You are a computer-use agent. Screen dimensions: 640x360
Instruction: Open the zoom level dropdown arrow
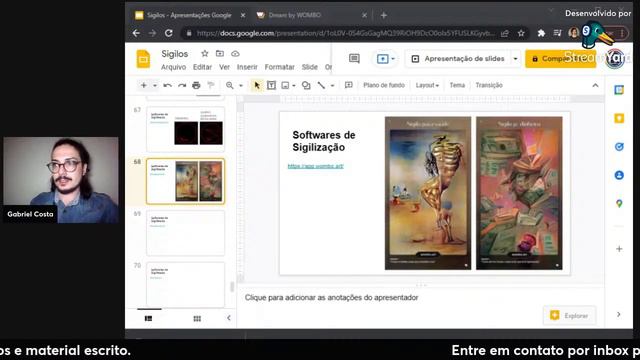(x=241, y=86)
